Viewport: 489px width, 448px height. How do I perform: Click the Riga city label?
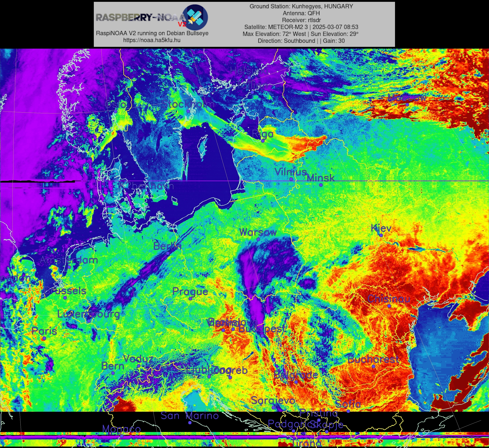263,134
